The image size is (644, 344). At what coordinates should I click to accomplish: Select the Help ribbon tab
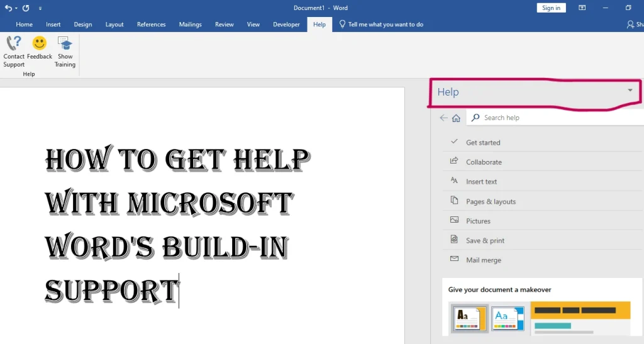tap(319, 25)
